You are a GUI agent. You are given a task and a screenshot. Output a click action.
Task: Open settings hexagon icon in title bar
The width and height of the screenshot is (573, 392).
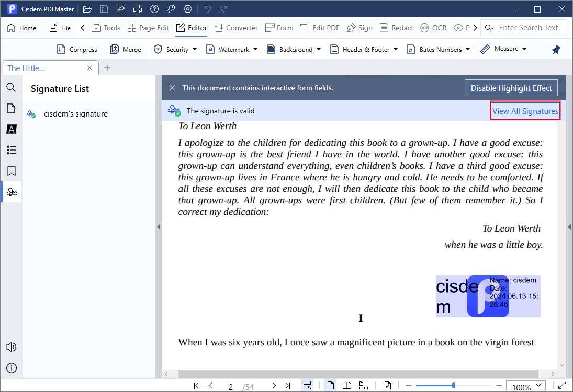(x=188, y=9)
